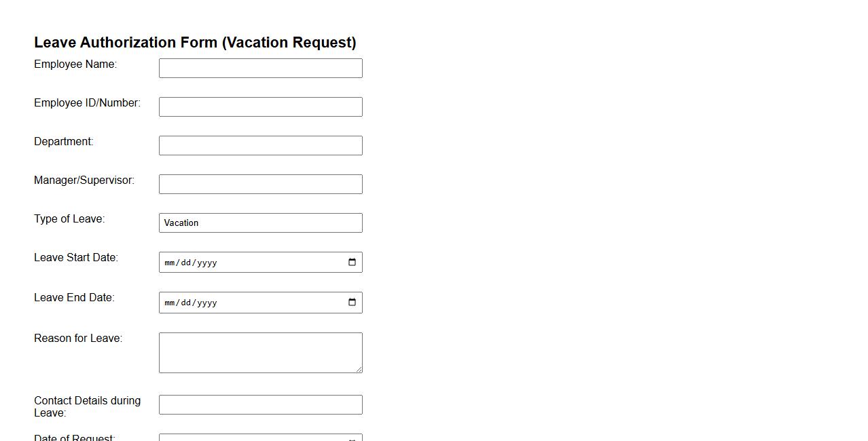Open the Leave Start Date calendar picker
This screenshot has height=441, width=868.
pyautogui.click(x=352, y=262)
